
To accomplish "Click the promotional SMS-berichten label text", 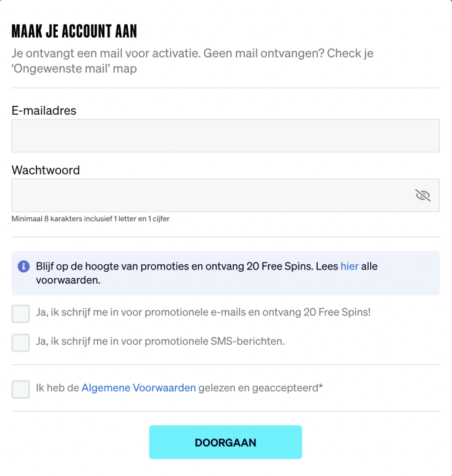I will (x=160, y=341).
